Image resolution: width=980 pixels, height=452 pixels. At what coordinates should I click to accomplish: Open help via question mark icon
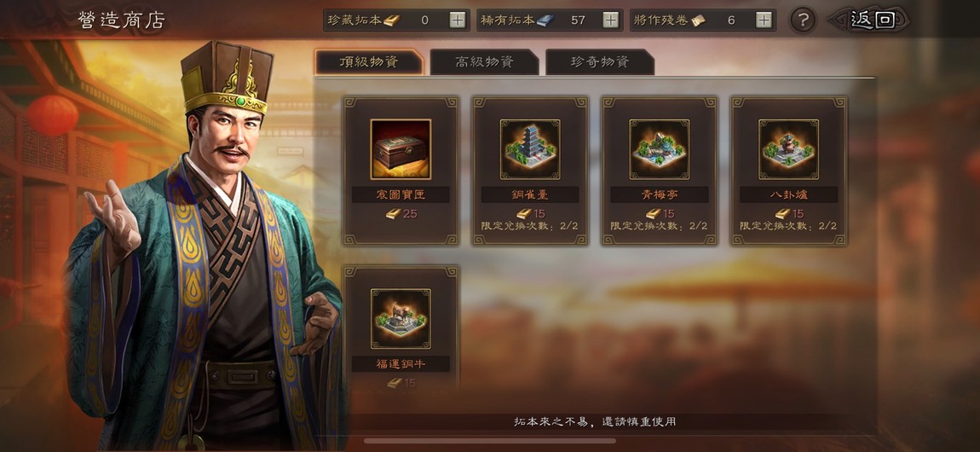(x=803, y=20)
